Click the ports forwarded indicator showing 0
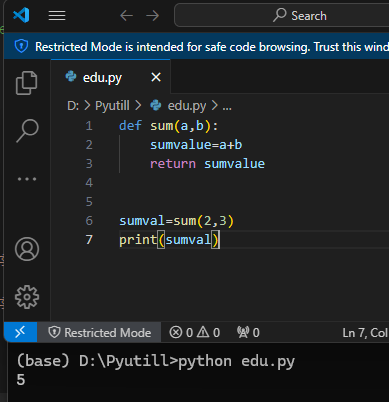Screen dimensions: 389x402 pyautogui.click(x=248, y=332)
